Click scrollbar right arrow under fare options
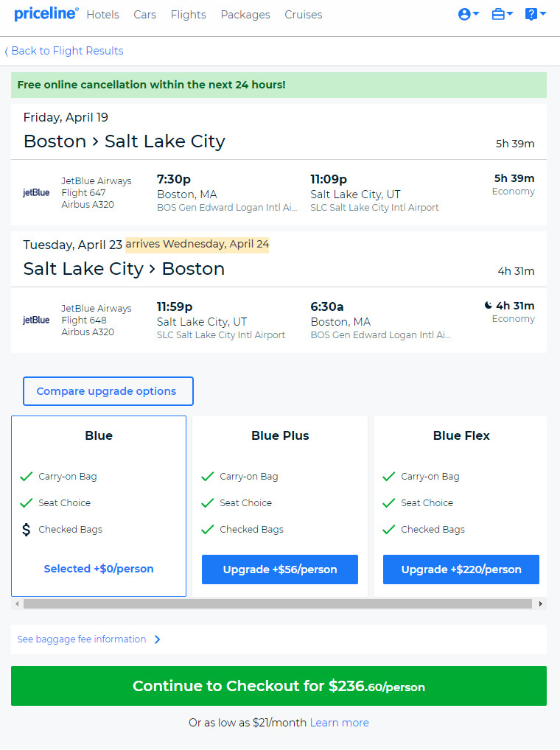Screen dimensions: 560x750 pyautogui.click(x=540, y=603)
